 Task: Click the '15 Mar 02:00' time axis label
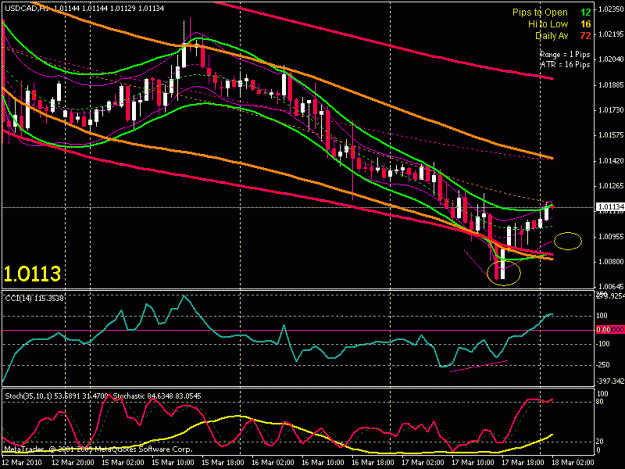point(123,463)
